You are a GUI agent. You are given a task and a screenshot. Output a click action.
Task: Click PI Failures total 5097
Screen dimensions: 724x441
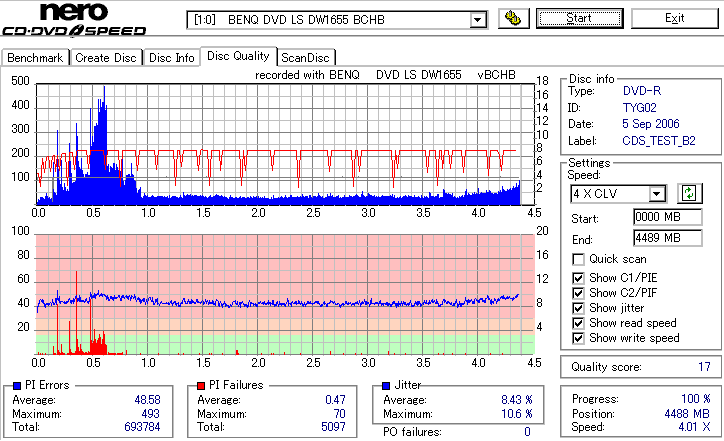point(333,427)
